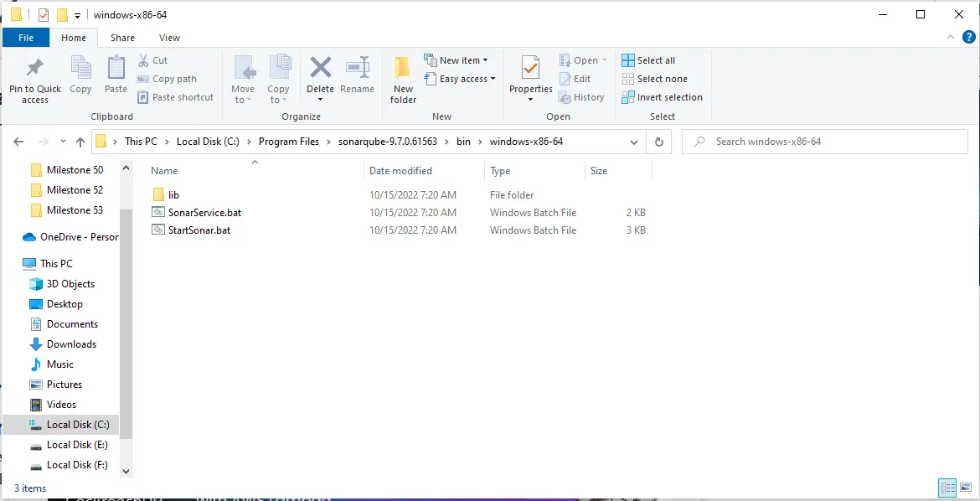980x501 pixels.
Task: Sort by the Type column header
Action: click(x=500, y=171)
